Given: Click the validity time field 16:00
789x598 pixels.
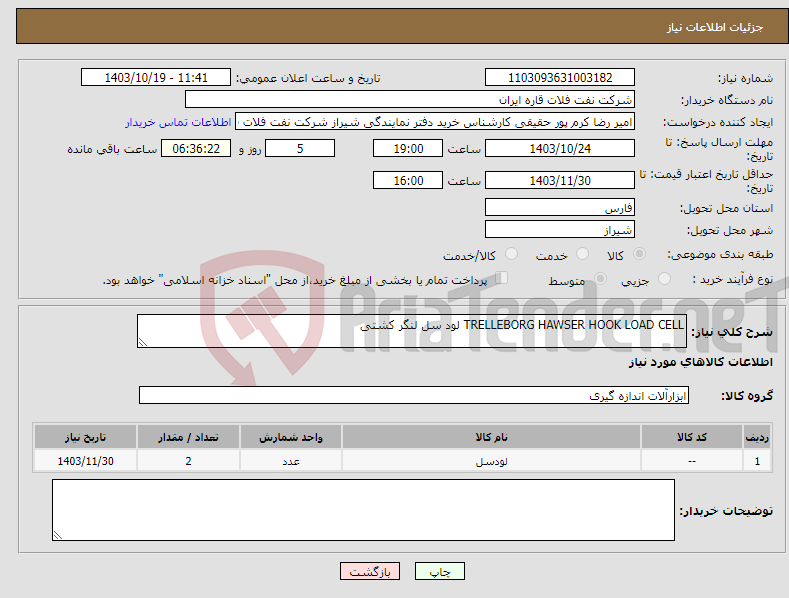Looking at the screenshot, I should [408, 180].
